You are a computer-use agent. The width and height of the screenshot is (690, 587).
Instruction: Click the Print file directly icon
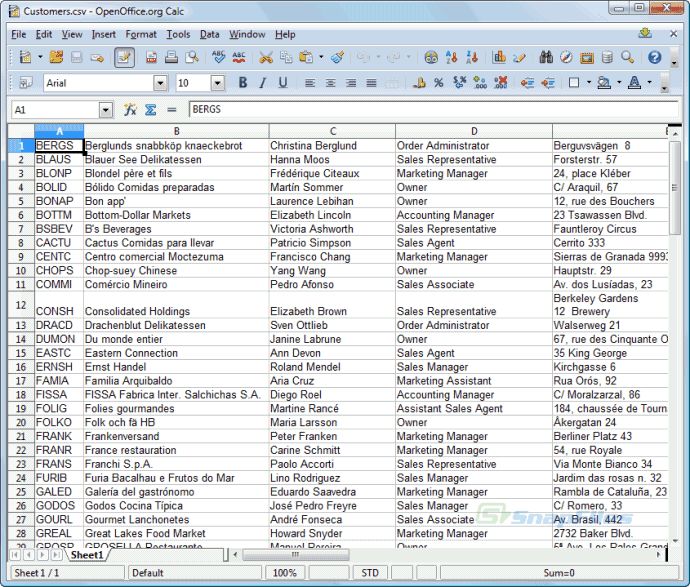point(171,57)
